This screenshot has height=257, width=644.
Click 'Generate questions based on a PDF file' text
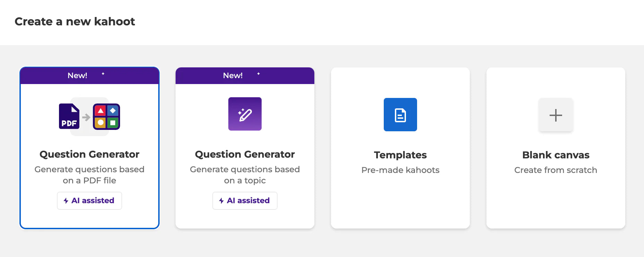89,175
